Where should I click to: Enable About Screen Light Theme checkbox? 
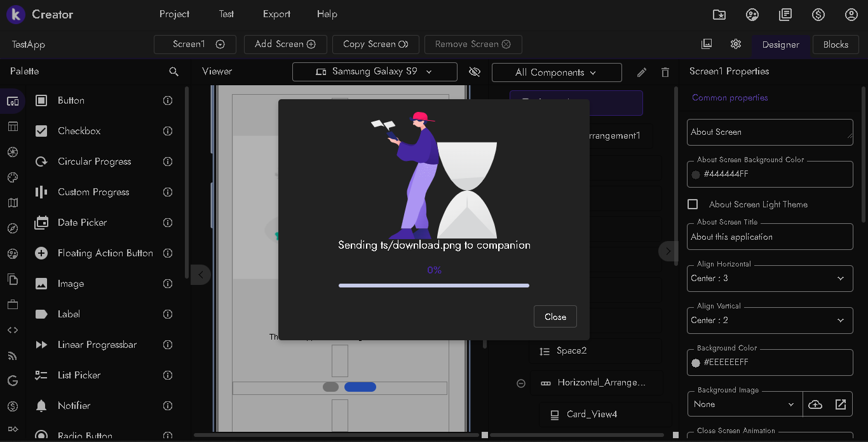point(693,204)
